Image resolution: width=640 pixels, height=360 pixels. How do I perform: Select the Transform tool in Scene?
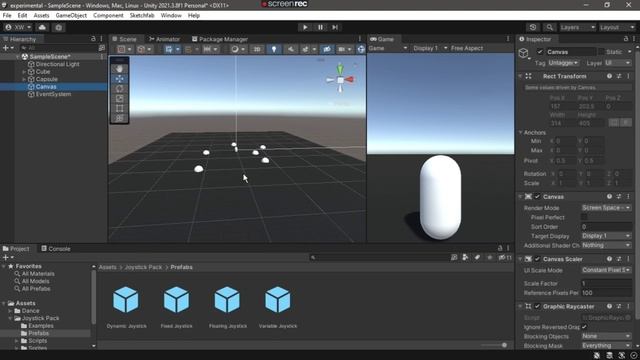119,118
